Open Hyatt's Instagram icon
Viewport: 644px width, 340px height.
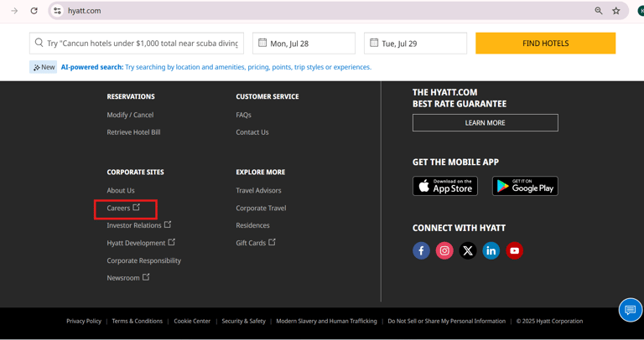(444, 250)
